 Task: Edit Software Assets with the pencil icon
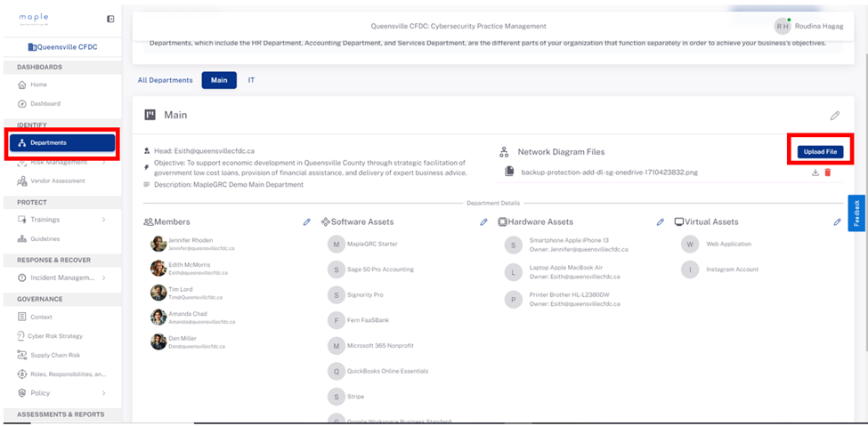[483, 221]
